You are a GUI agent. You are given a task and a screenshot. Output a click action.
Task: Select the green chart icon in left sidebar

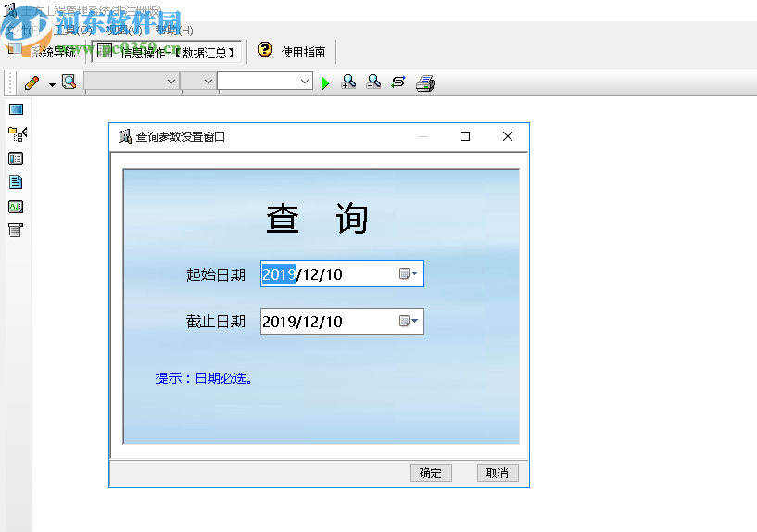tap(16, 207)
